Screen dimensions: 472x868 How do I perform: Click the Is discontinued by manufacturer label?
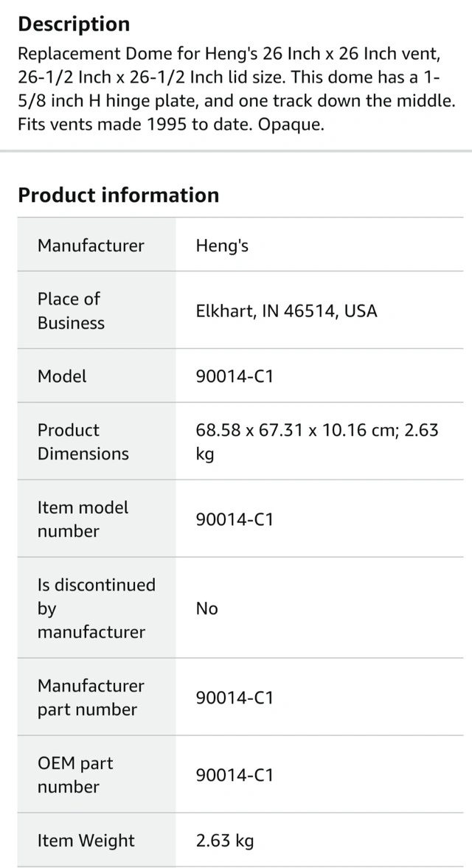pos(97,608)
